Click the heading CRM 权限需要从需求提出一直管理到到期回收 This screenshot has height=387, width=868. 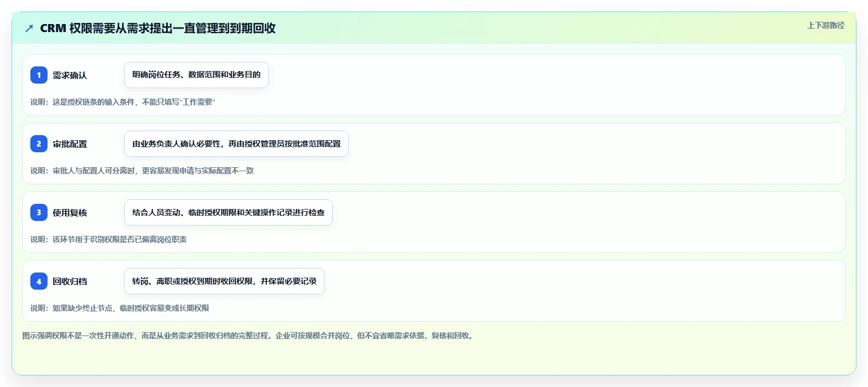pos(158,29)
